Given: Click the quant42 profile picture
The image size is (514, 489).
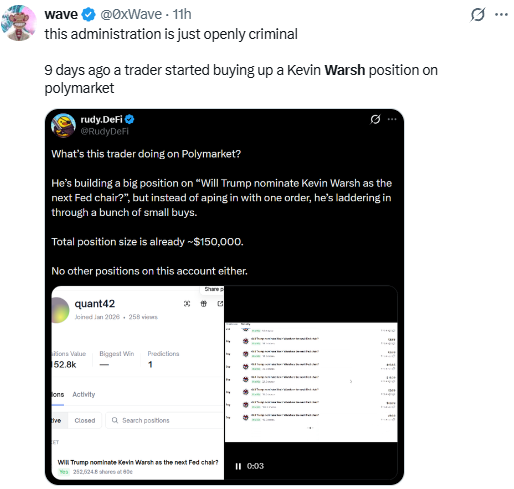Looking at the screenshot, I should pos(60,310).
